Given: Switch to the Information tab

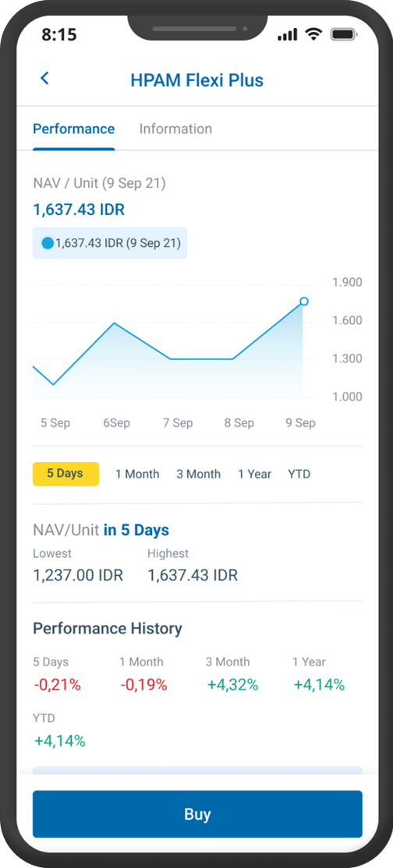Looking at the screenshot, I should pyautogui.click(x=175, y=129).
